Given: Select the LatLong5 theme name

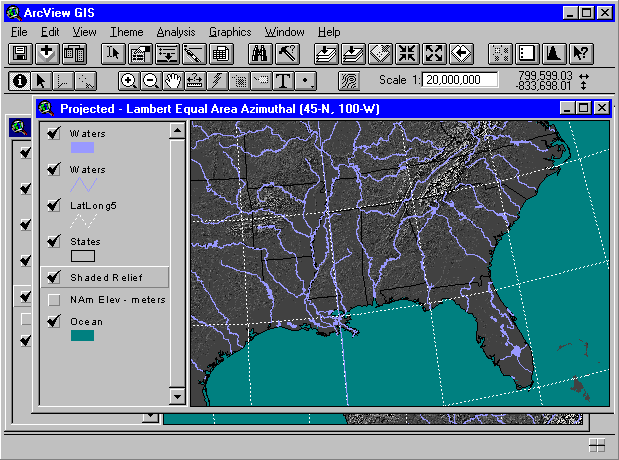Looking at the screenshot, I should (93, 206).
